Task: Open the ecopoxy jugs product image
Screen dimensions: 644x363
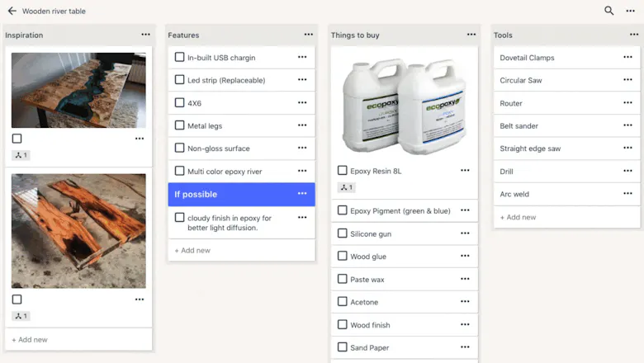Action: pos(404,105)
